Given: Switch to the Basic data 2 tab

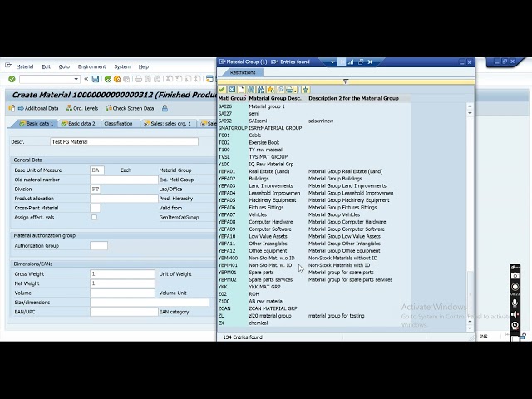Looking at the screenshot, I should tap(78, 124).
